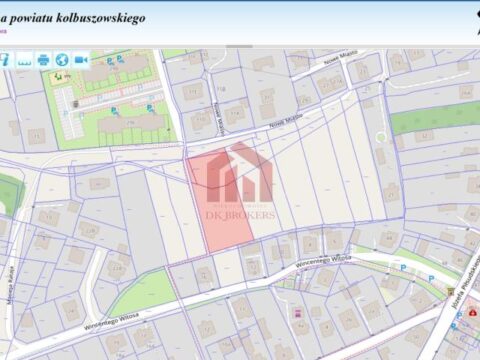Click the 'Wincentego Witosa' street label at bottom-left
This screenshot has width=480, height=360.
point(111,321)
